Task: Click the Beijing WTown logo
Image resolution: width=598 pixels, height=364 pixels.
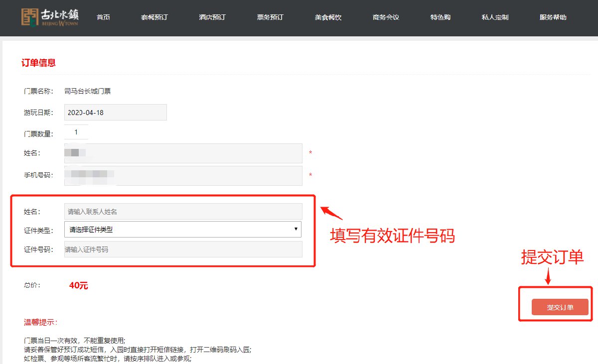Action: point(50,16)
